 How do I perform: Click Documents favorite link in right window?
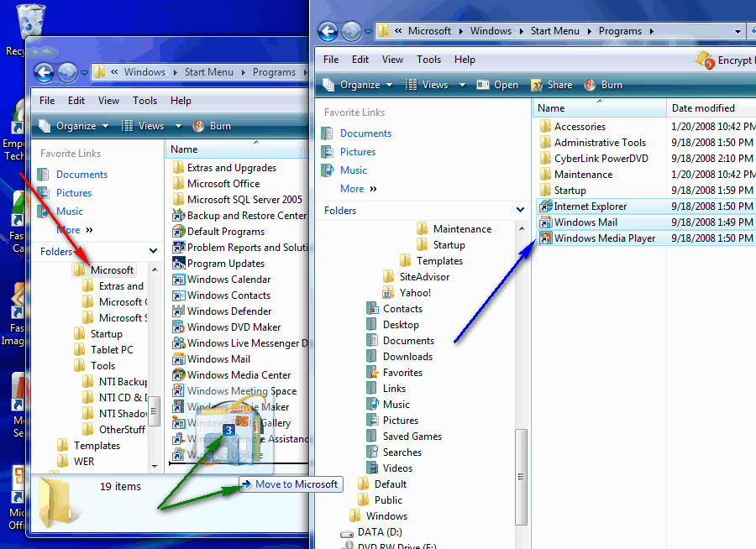pyautogui.click(x=365, y=133)
